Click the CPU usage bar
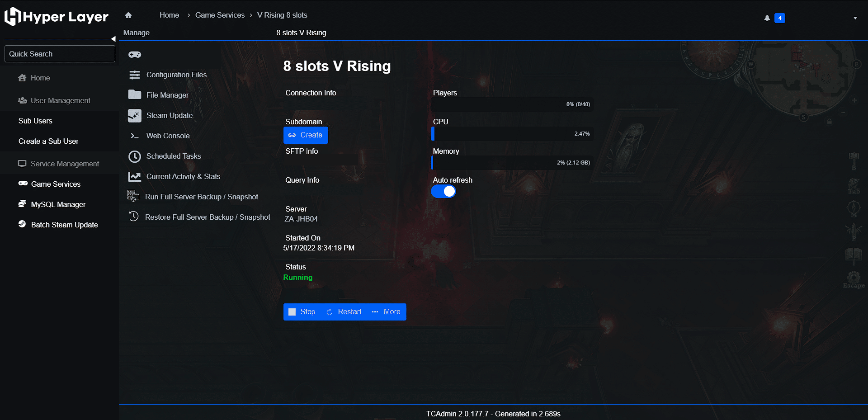The height and width of the screenshot is (420, 868). (x=512, y=134)
